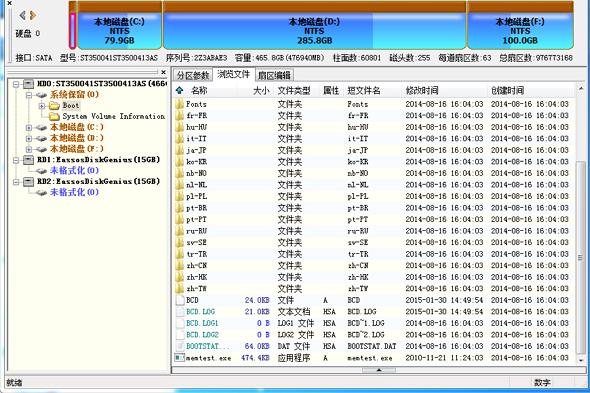The width and height of the screenshot is (590, 393).
Task: Sort file list by 短文件名 column
Action: pyautogui.click(x=363, y=90)
